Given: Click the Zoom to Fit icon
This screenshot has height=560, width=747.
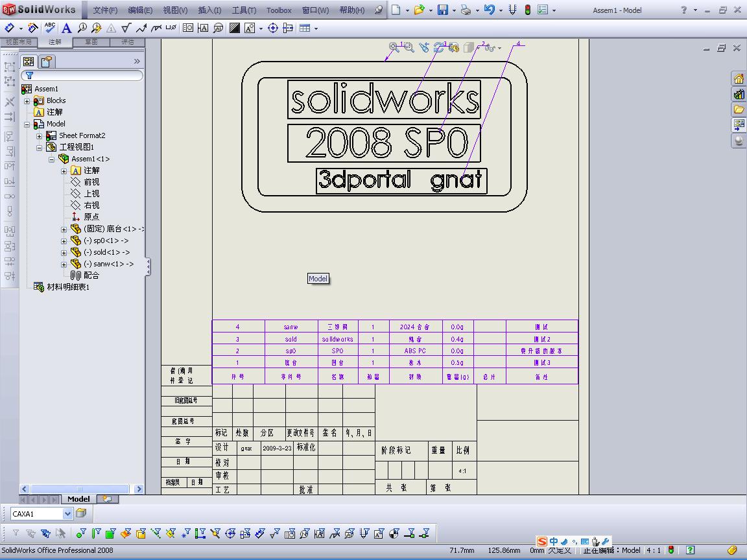Looking at the screenshot, I should click(x=394, y=47).
